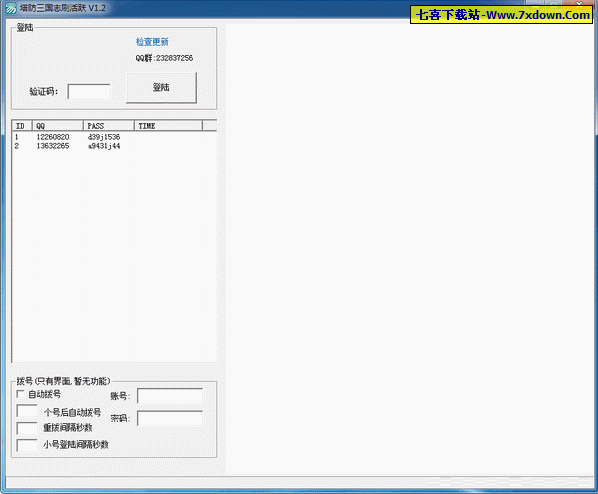This screenshot has width=598, height=494.
Task: Click password d39j1536 in first row
Action: 104,137
